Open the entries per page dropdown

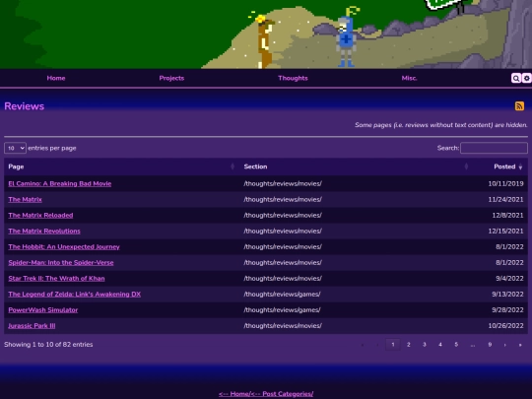pyautogui.click(x=15, y=148)
